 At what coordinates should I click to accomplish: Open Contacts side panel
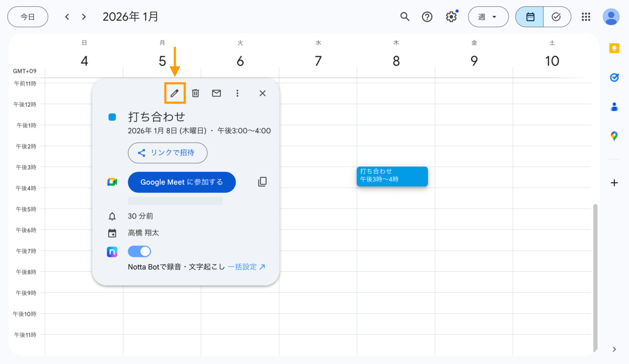(614, 107)
